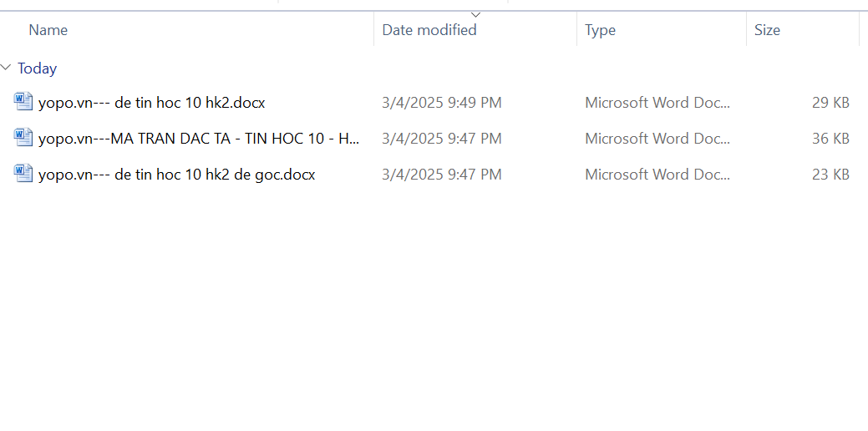
Task: Select the 'MA TRAN DAC TA - TIN HOC 10' file name
Action: (x=199, y=139)
